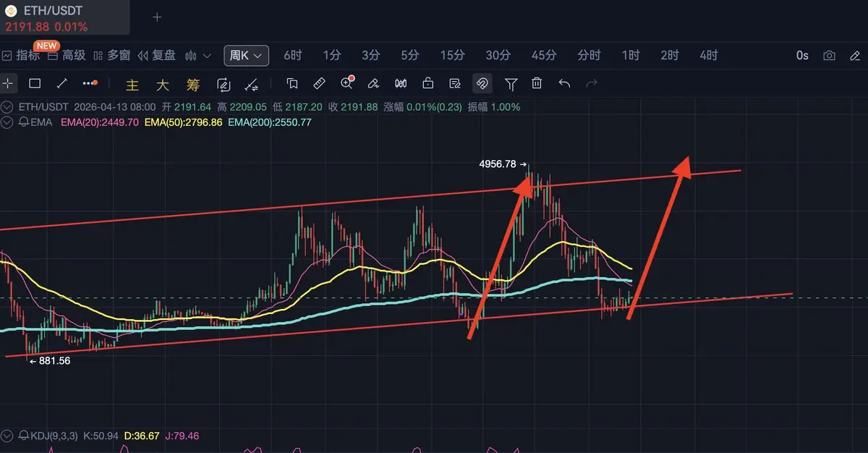The width and height of the screenshot is (868, 453).
Task: Redo the drawing action
Action: coord(592,83)
